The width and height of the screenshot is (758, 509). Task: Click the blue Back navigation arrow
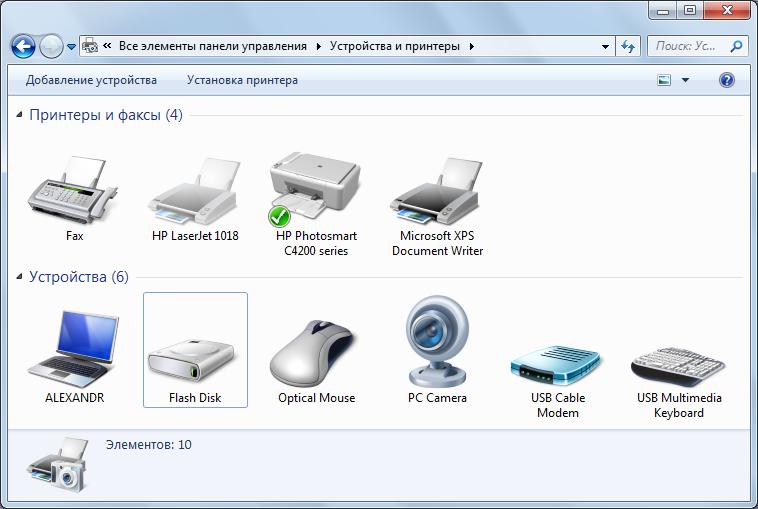pyautogui.click(x=23, y=46)
